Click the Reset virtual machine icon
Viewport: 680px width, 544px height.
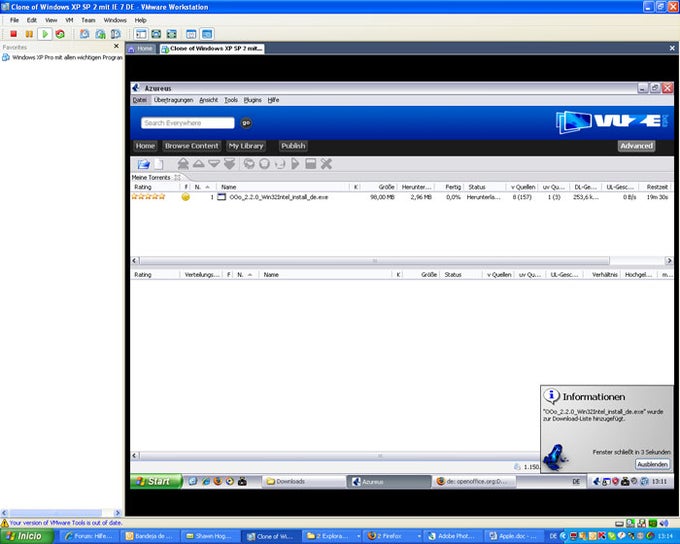(x=60, y=34)
